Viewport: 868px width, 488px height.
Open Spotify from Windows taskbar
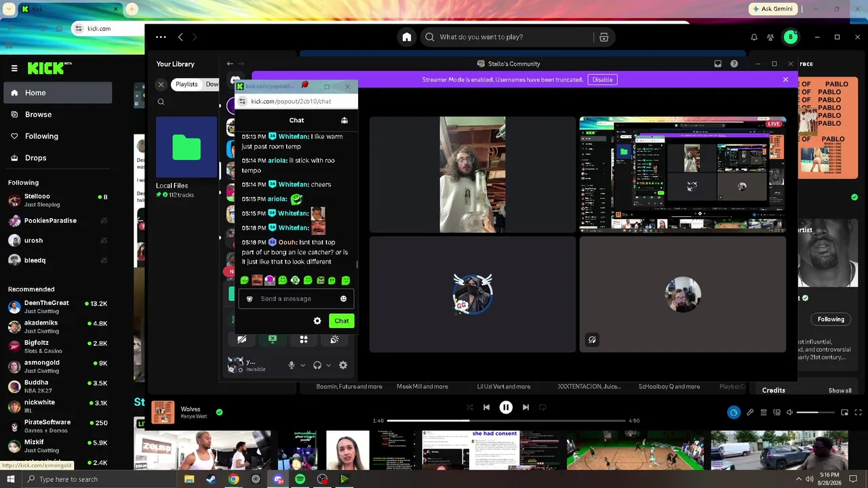tap(300, 479)
